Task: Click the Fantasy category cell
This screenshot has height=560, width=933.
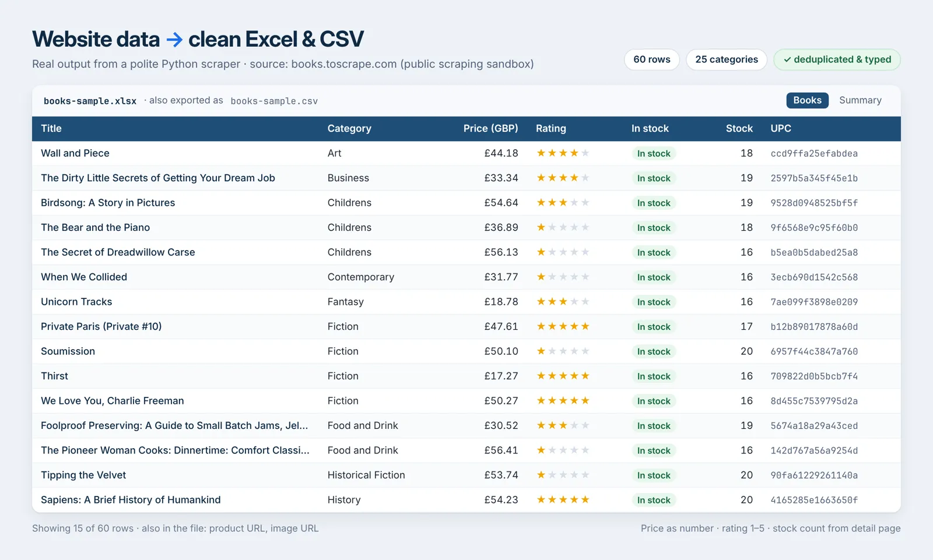Action: [x=345, y=302]
